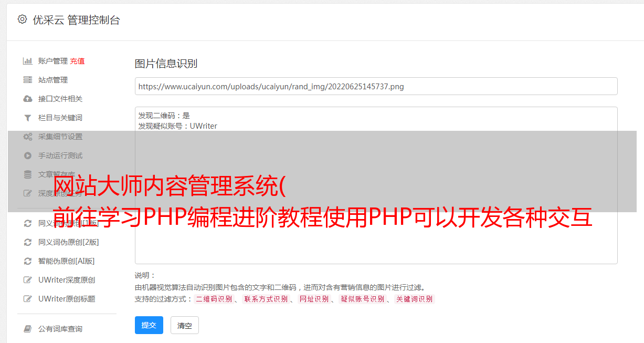The width and height of the screenshot is (644, 343).
Task: Select refresh icon next to 同义词伪原创[2版]
Action: pyautogui.click(x=28, y=242)
